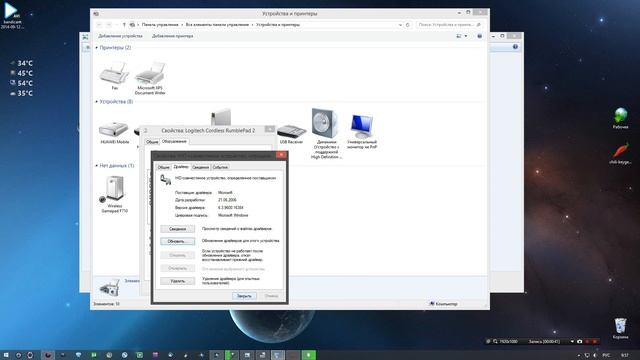Go up one level with the up arrow
This screenshot has height=360, width=640.
[124, 25]
